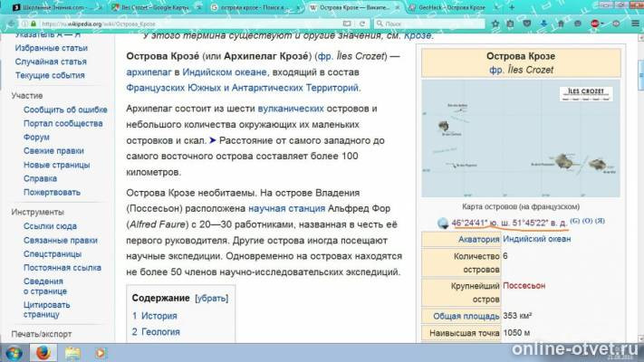Screen dimensions: 644x362
Task: Open the red Поссесьон link
Action: point(524,286)
